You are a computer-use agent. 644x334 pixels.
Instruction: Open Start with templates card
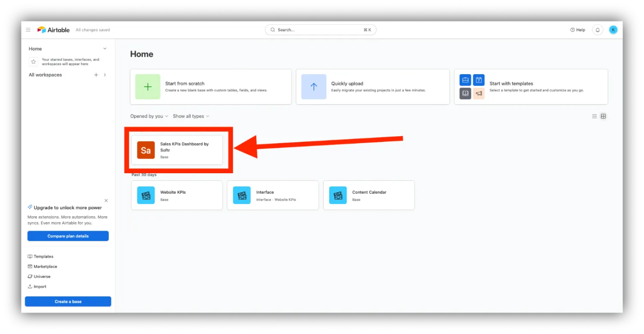(x=531, y=87)
